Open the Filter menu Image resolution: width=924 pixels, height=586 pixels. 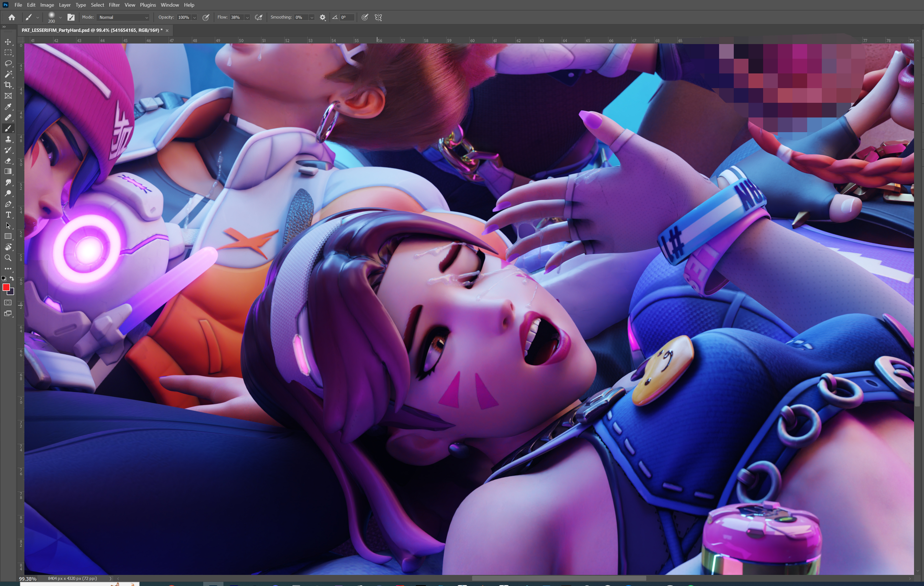[x=114, y=5]
